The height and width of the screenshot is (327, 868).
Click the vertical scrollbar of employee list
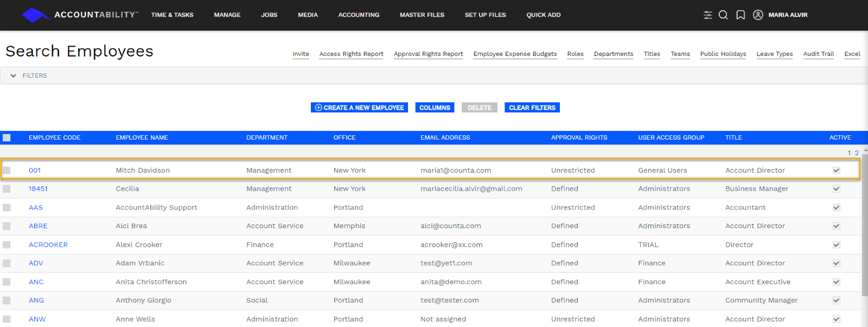[x=865, y=228]
